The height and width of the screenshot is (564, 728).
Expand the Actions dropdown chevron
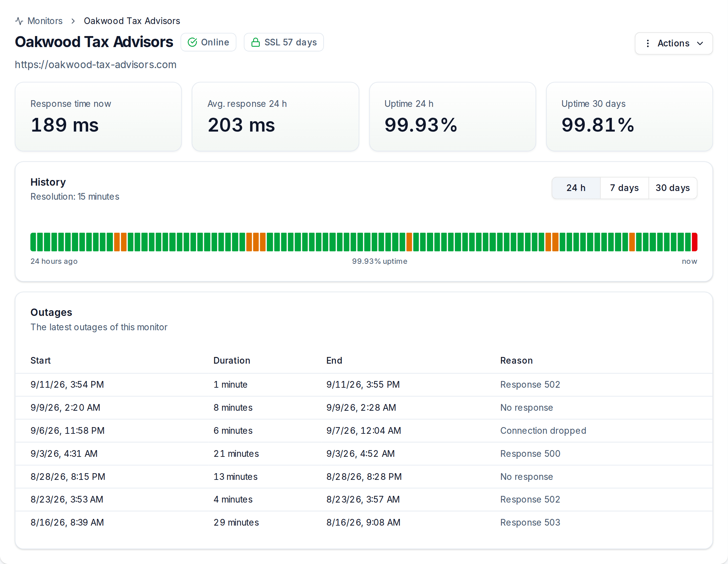point(700,43)
